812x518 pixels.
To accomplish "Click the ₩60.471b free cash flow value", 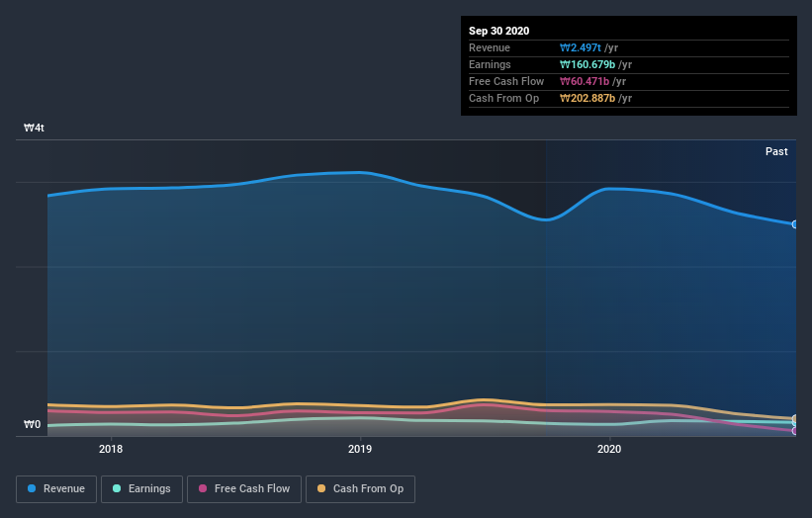I will (585, 81).
